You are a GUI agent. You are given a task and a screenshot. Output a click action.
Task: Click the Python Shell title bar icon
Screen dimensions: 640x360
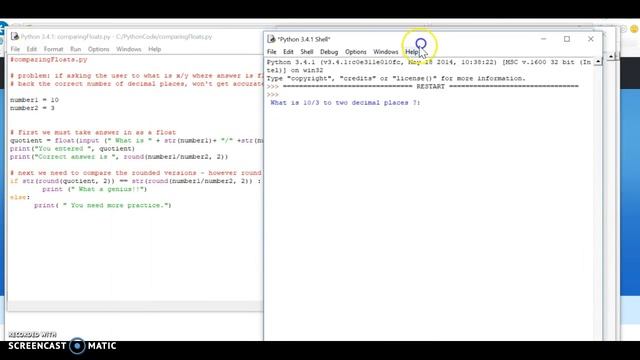[x=271, y=39]
